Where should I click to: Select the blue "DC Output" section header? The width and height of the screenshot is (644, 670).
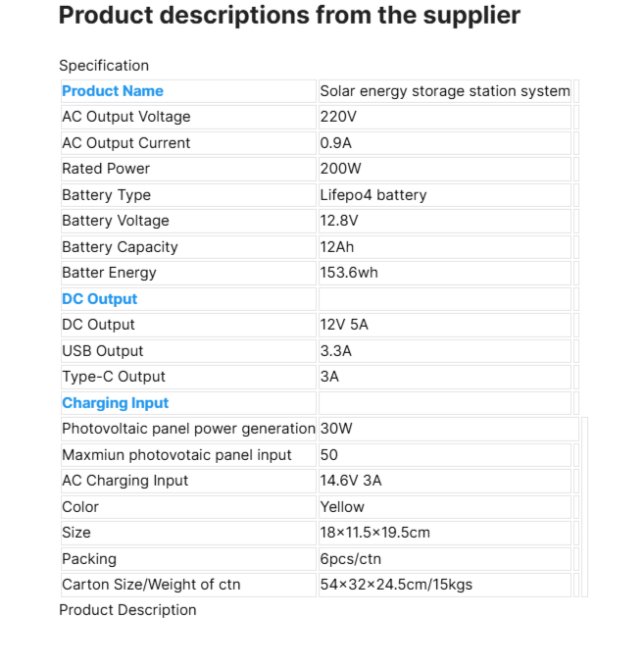[x=100, y=299]
